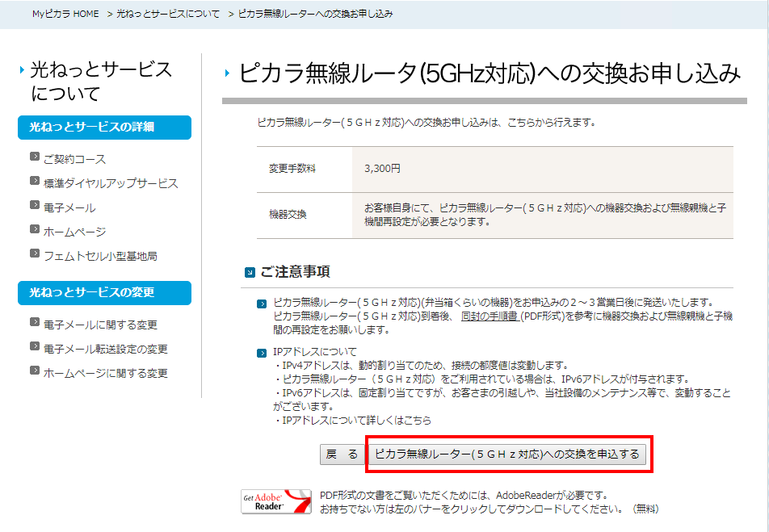The image size is (769, 532).
Task: Click the IPアドレスについて note heading
Action: point(315,351)
